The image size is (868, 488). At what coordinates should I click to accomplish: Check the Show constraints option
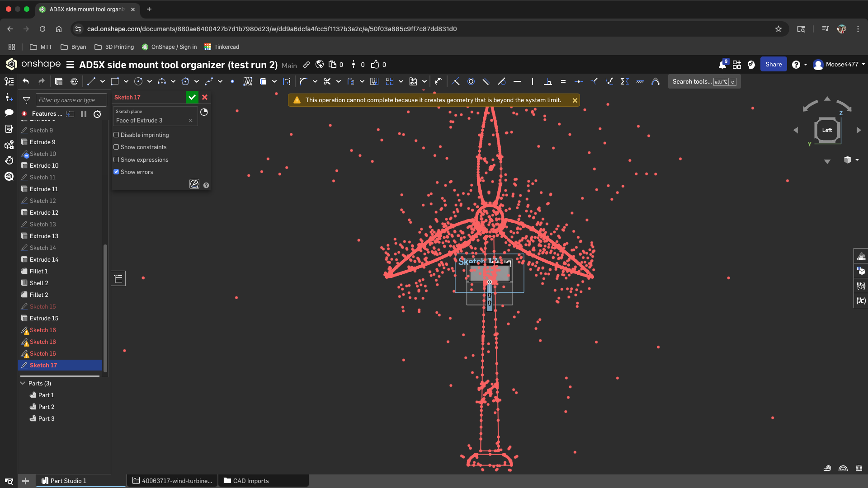116,147
